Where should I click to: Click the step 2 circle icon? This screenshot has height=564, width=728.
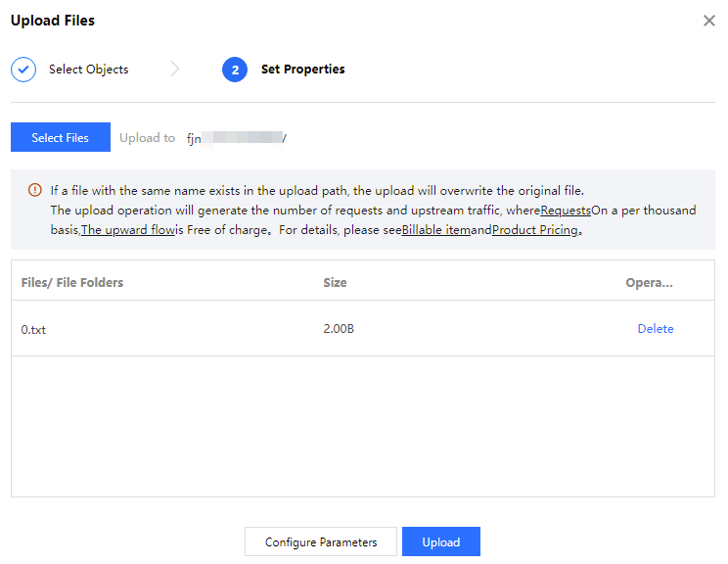235,70
